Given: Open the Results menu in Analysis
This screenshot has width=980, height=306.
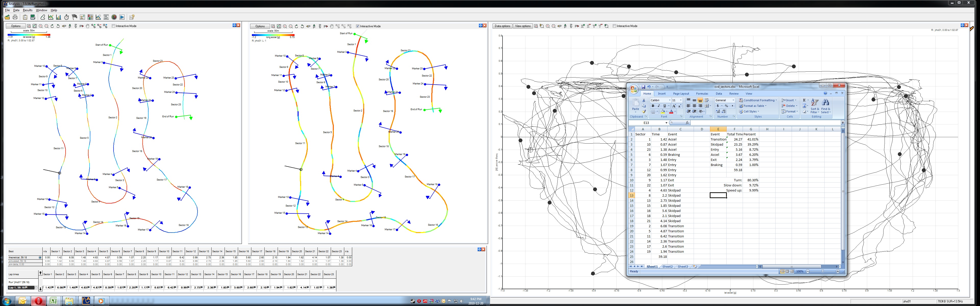Looking at the screenshot, I should (27, 10).
